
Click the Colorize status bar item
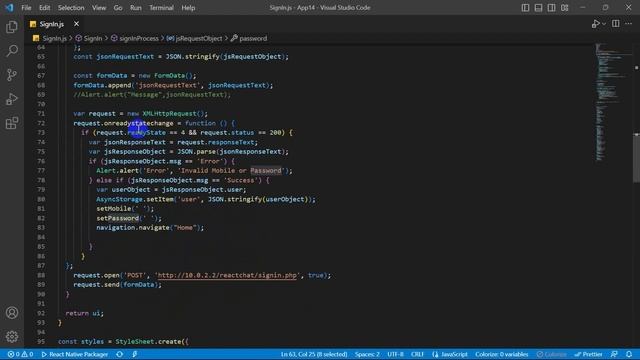pos(551,354)
